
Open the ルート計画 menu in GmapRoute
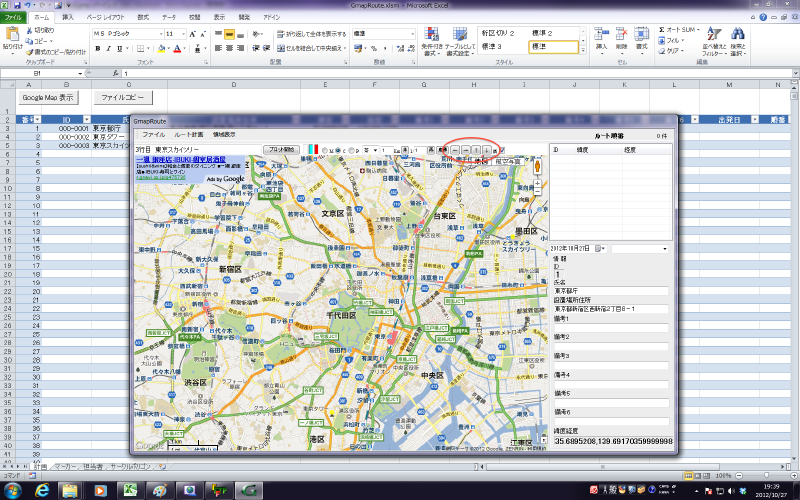coord(188,133)
